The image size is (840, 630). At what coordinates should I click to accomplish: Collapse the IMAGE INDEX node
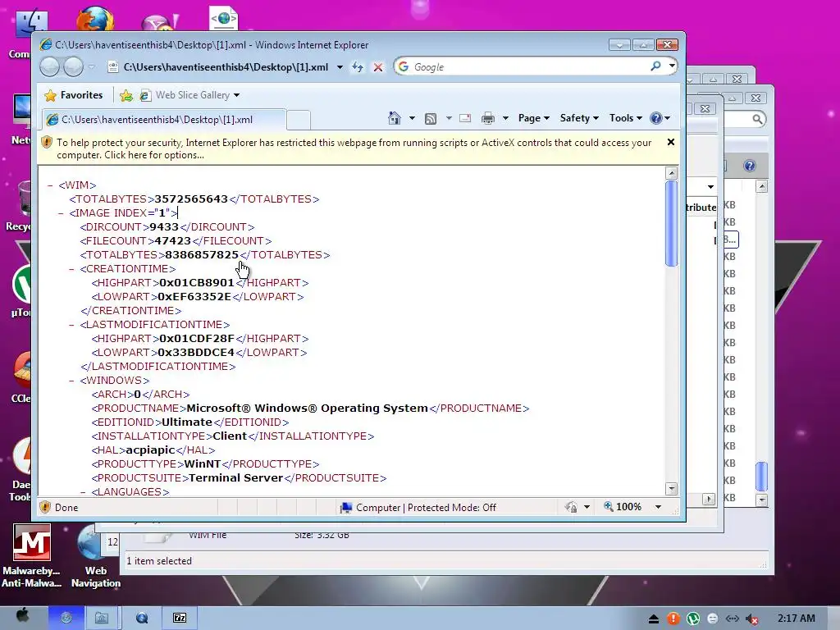[61, 213]
